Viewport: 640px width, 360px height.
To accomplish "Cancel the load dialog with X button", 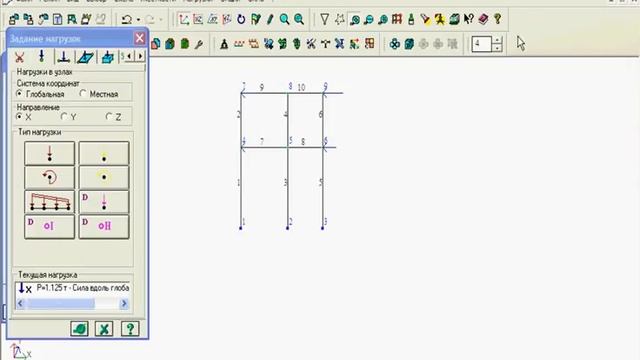I will click(104, 329).
